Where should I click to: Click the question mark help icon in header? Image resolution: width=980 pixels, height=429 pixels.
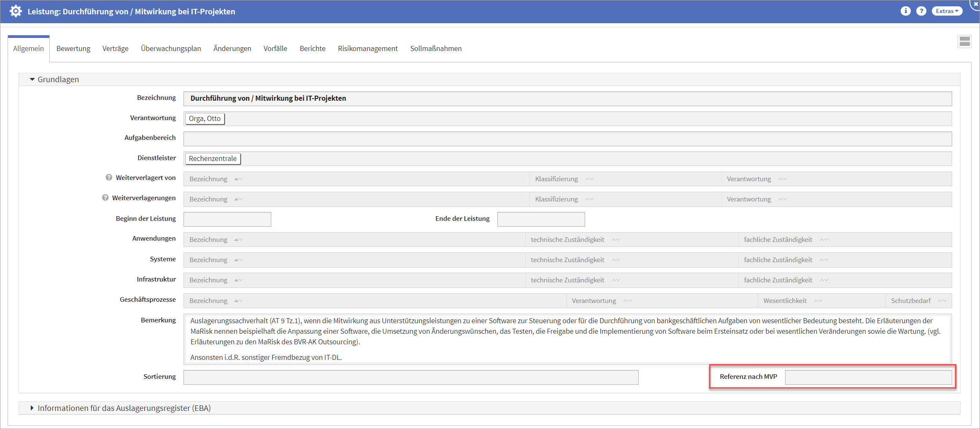[x=921, y=11]
